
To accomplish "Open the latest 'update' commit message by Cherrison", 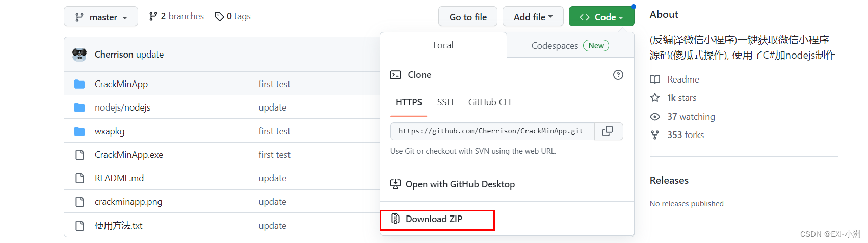I will tap(150, 55).
